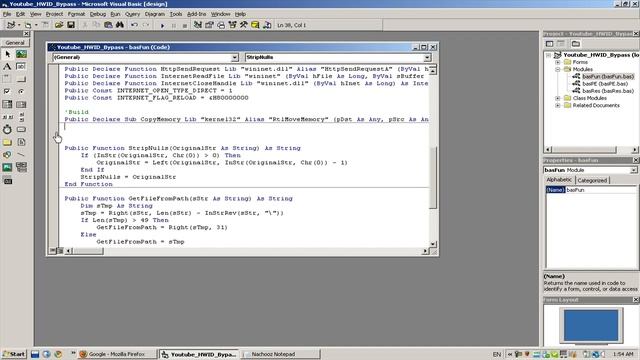The height and width of the screenshot is (360, 640).
Task: Click the Paste toolbar icon
Action: [x=108, y=25]
